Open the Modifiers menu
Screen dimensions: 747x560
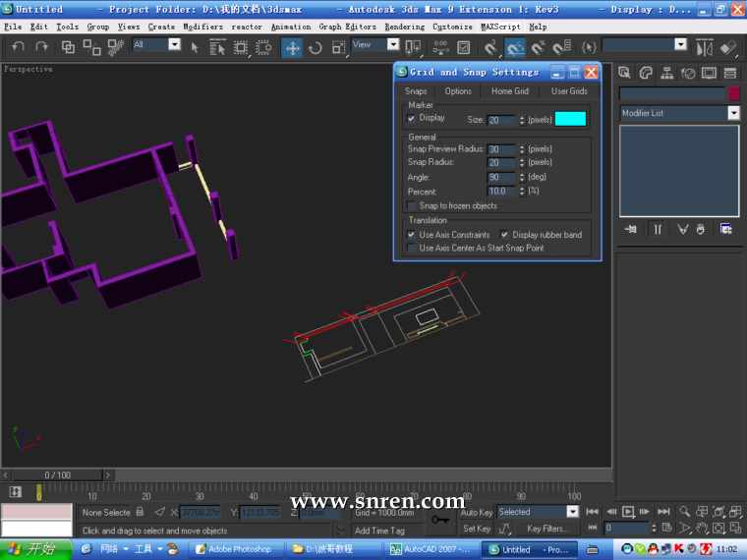point(203,27)
